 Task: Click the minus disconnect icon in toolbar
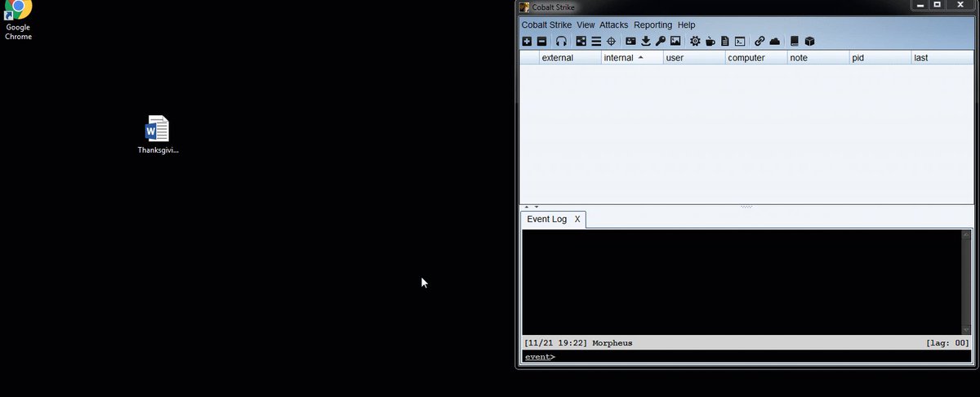click(x=541, y=41)
